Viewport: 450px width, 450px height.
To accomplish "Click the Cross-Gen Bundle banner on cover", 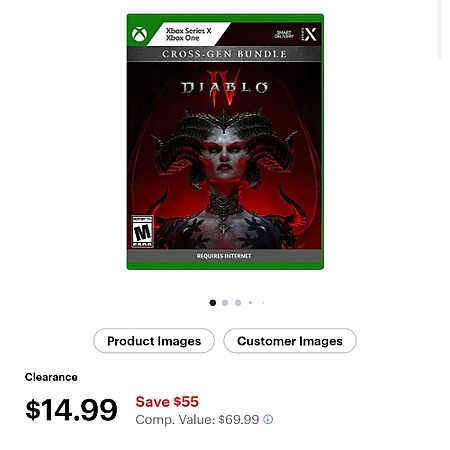I will pyautogui.click(x=224, y=54).
